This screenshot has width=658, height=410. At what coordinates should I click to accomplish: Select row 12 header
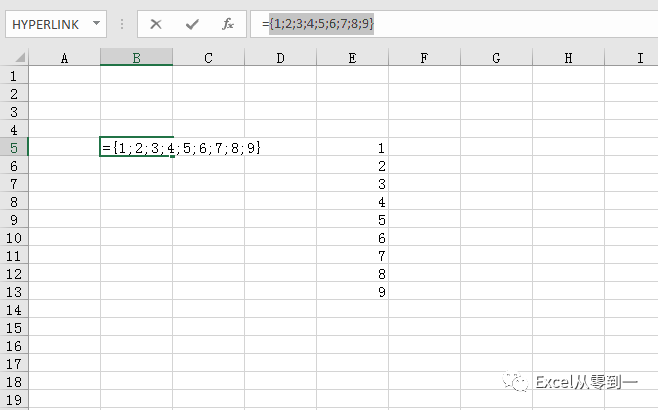coord(14,274)
